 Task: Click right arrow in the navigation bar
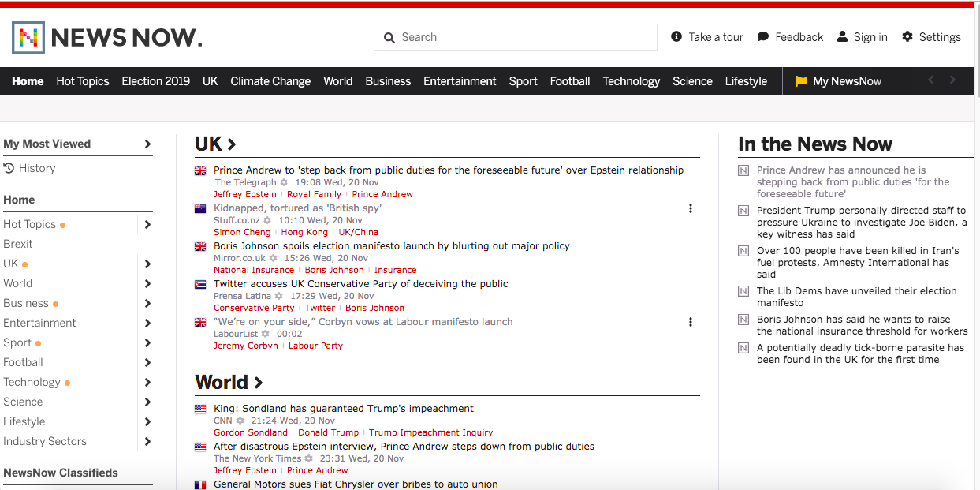click(x=952, y=80)
